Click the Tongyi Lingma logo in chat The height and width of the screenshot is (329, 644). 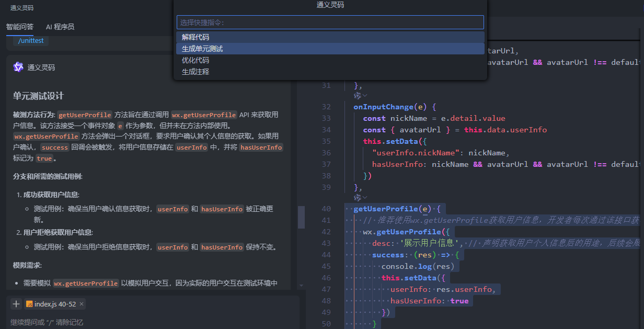18,67
